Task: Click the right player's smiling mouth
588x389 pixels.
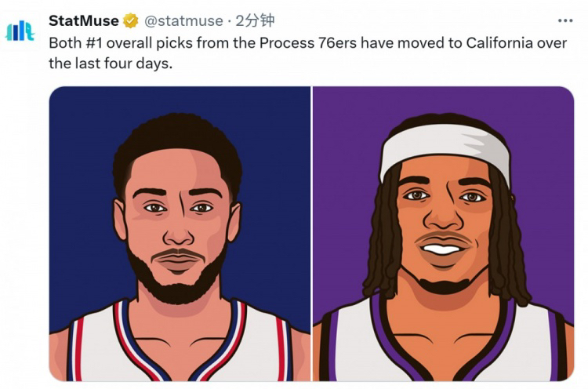Action: [x=442, y=249]
